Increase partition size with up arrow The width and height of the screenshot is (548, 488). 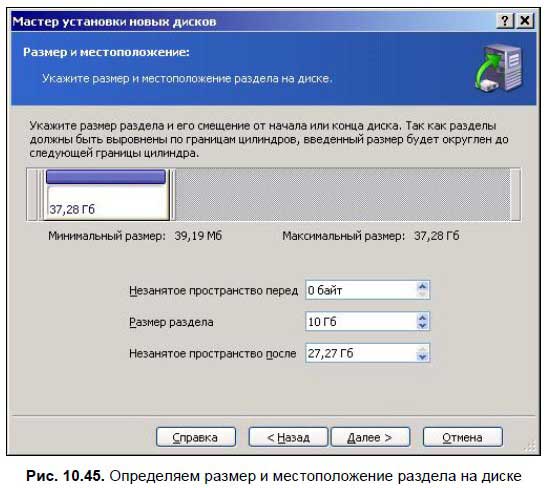pos(423,317)
